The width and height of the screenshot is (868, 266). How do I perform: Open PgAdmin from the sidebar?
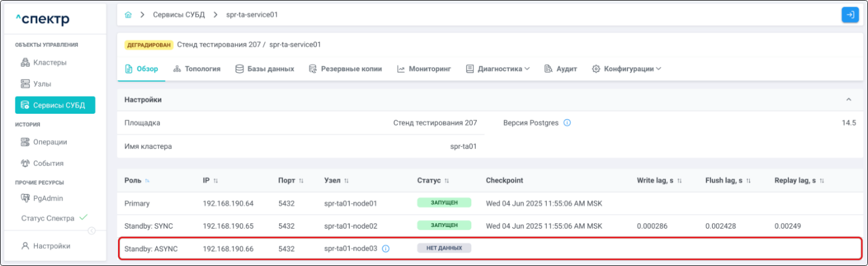coord(42,198)
